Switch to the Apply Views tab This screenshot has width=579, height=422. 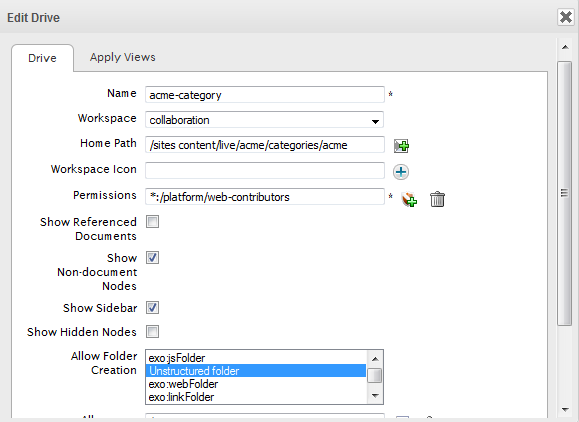click(122, 57)
